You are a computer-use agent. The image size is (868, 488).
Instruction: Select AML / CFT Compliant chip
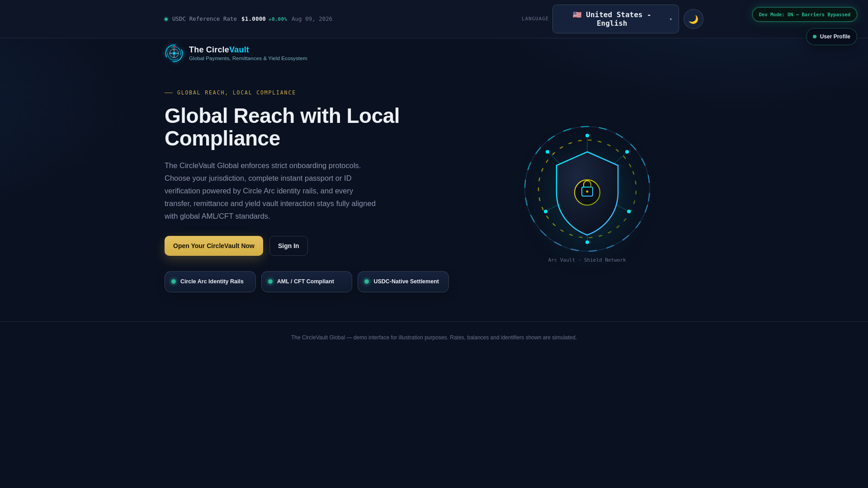[307, 282]
